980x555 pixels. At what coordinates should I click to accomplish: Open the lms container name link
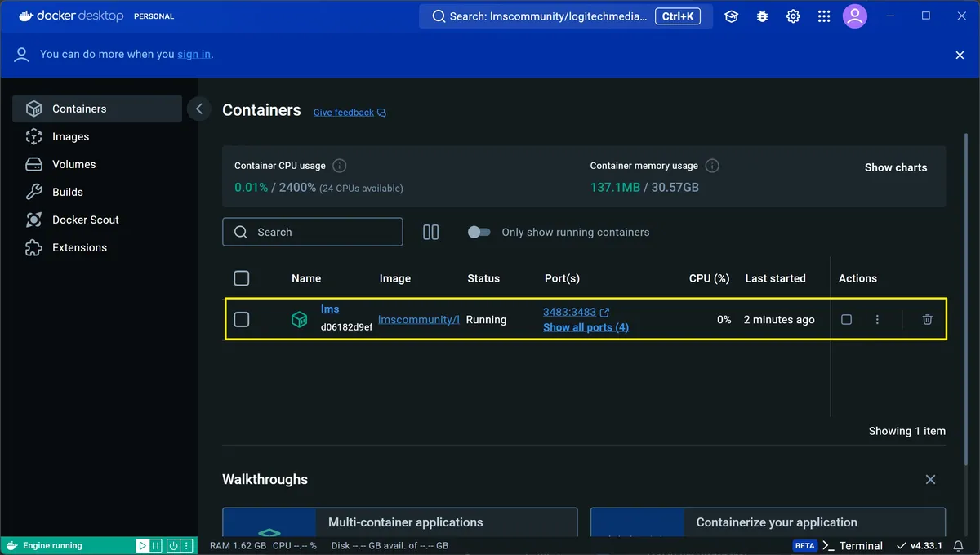pyautogui.click(x=330, y=309)
